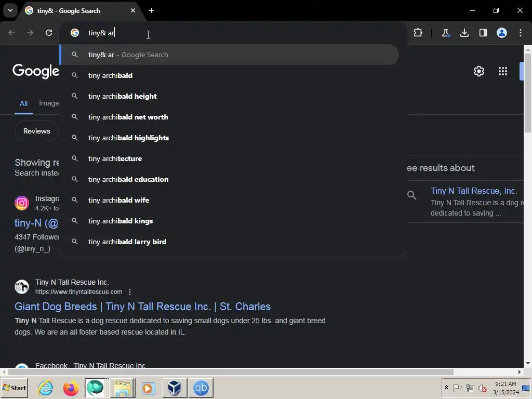The height and width of the screenshot is (399, 532).
Task: Click the browser back arrow
Action: pos(11,33)
